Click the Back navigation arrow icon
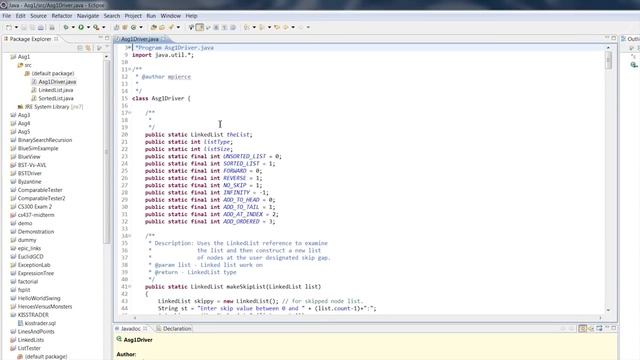640x360 pixels. tap(286, 27)
